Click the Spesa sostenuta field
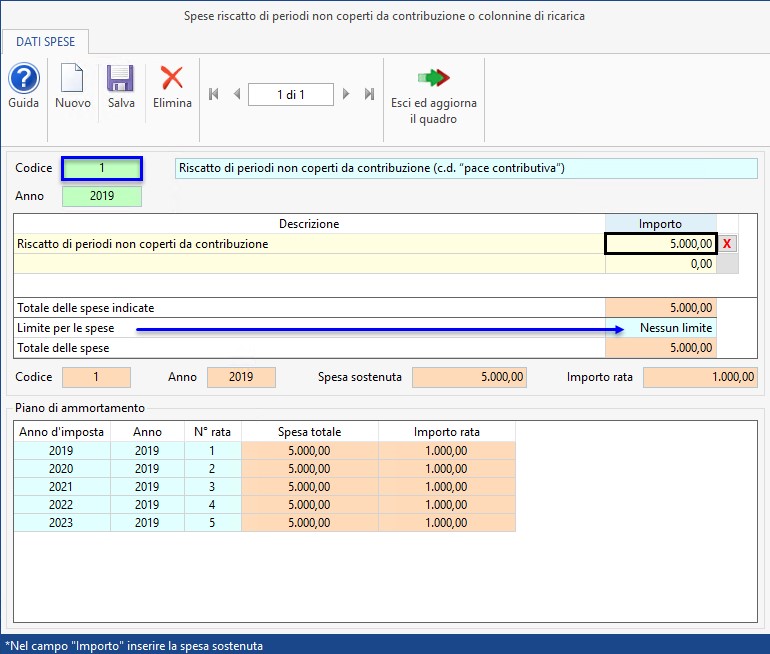The width and height of the screenshot is (770, 654). (x=469, y=377)
